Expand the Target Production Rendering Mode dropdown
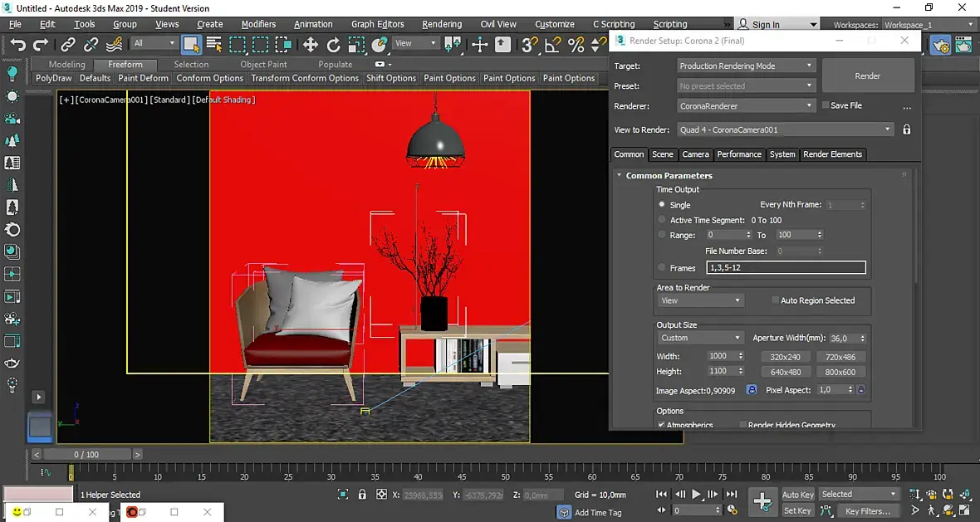980x522 pixels. point(746,66)
